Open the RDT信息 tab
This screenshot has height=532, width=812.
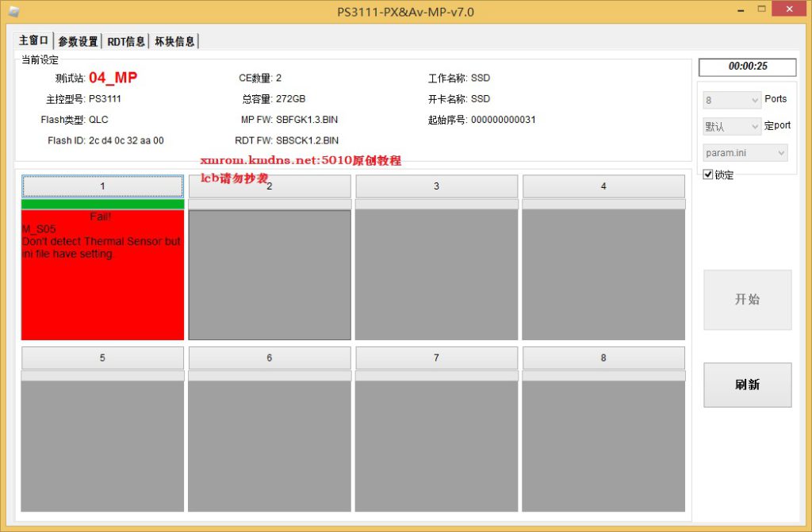click(x=126, y=41)
